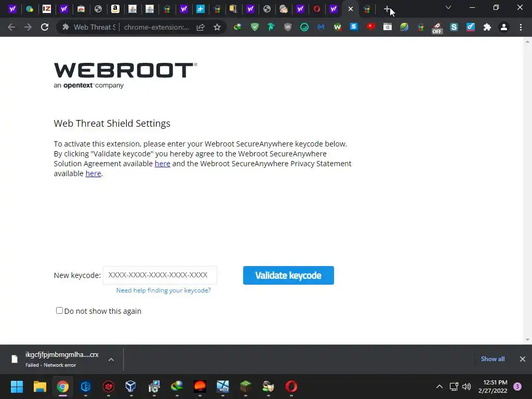
Task: Click the extension puzzle icon in address bar
Action: 66,27
